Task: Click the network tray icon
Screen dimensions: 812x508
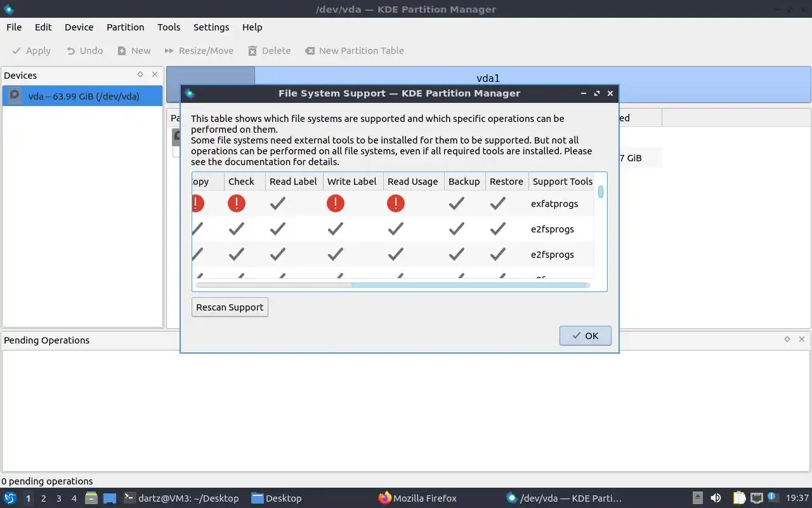Action: (x=756, y=498)
